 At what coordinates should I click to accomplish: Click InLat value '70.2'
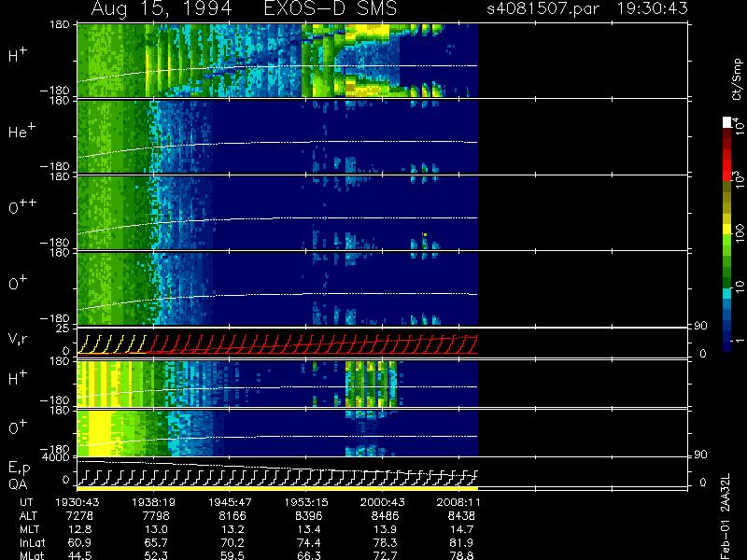click(x=233, y=542)
